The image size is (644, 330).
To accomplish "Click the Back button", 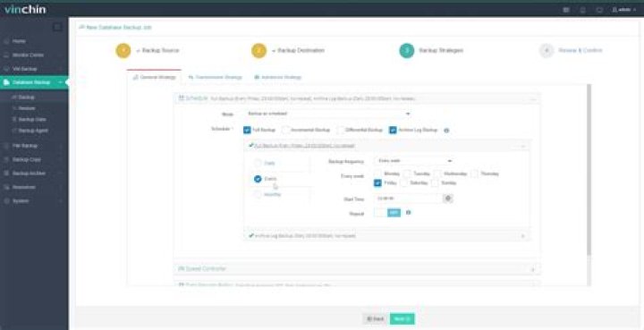I will 375,319.
